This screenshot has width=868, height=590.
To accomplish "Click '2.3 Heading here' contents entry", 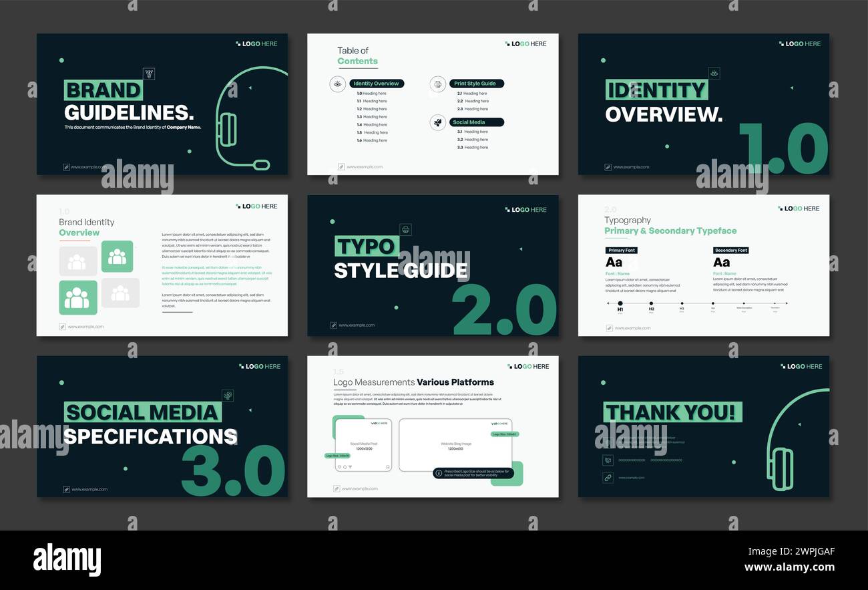I will coord(472,109).
